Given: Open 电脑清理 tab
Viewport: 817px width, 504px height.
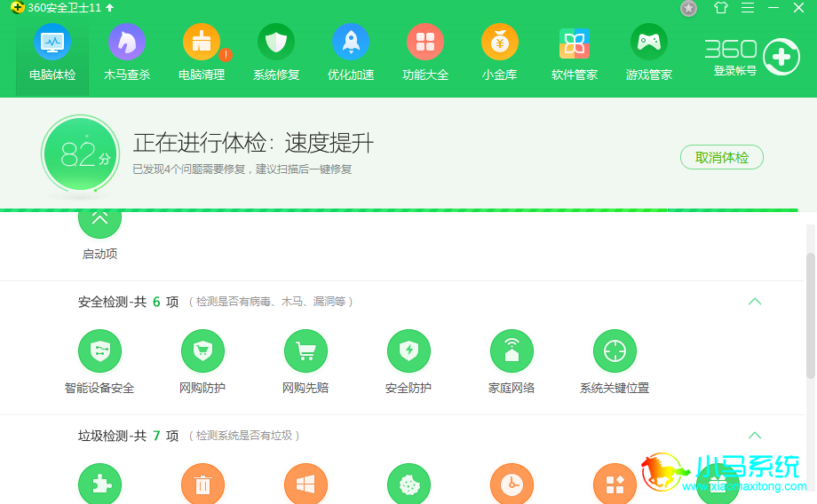Looking at the screenshot, I should (202, 54).
